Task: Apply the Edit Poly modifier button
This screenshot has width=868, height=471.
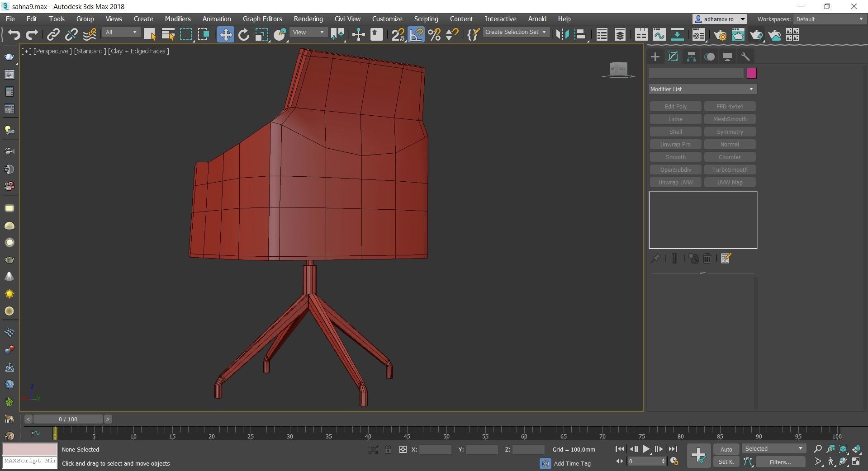Action: 675,106
